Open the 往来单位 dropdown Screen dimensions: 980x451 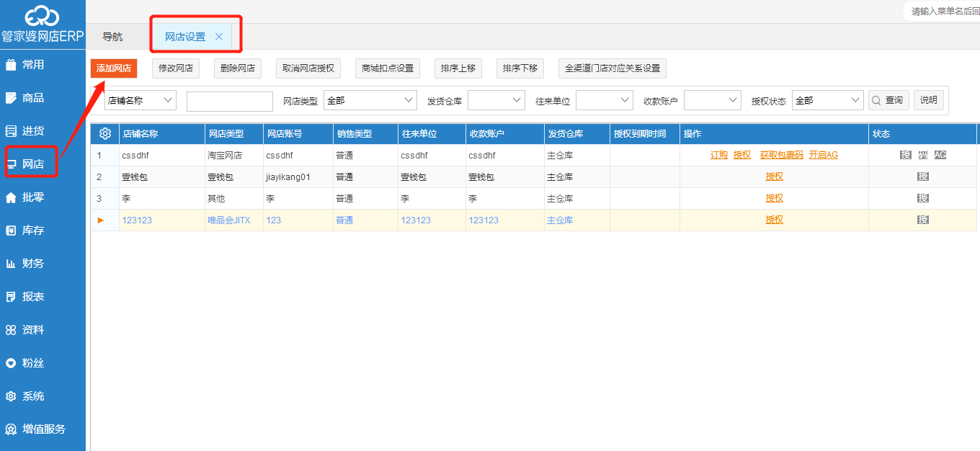(605, 100)
